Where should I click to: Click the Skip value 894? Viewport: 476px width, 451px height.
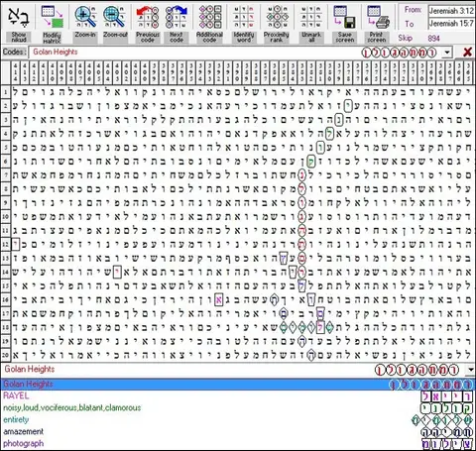point(433,39)
